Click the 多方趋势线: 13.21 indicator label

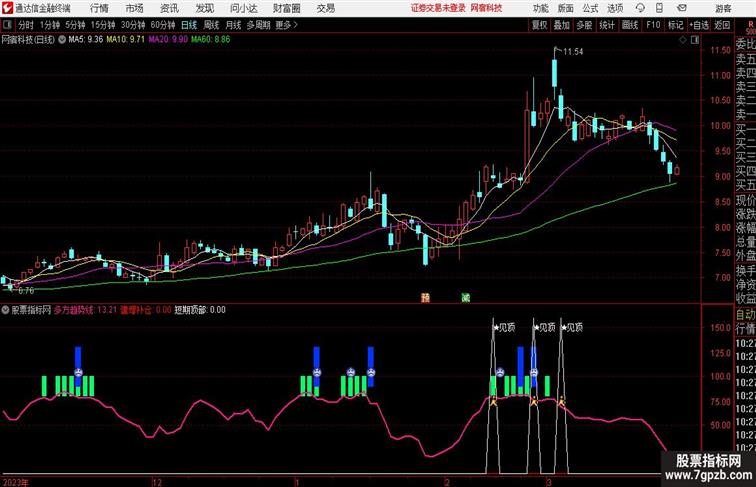[x=85, y=310]
